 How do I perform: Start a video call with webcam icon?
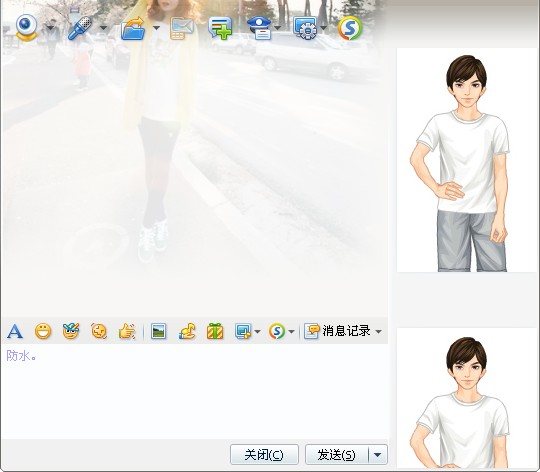tap(26, 28)
